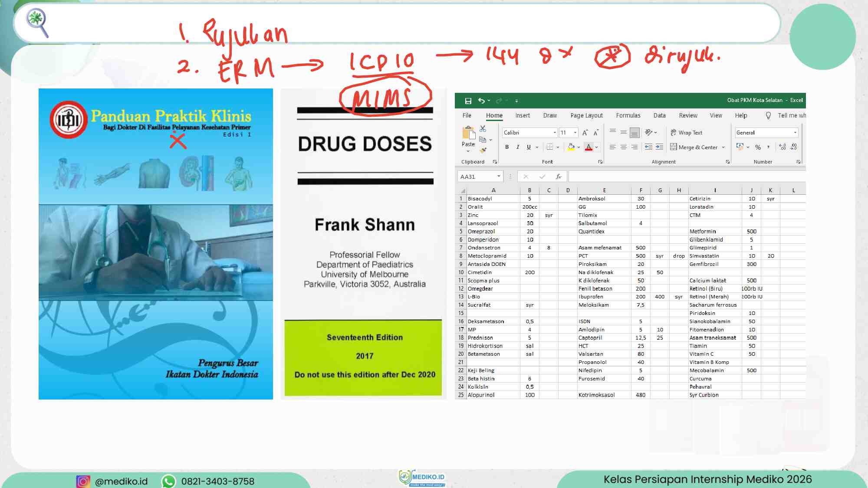Expand the Paste options arrow
Screen dimensions: 868x488
[x=468, y=151]
